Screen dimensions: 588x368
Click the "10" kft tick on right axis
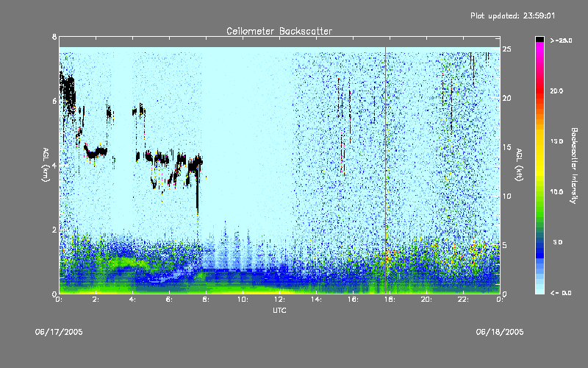coord(506,196)
